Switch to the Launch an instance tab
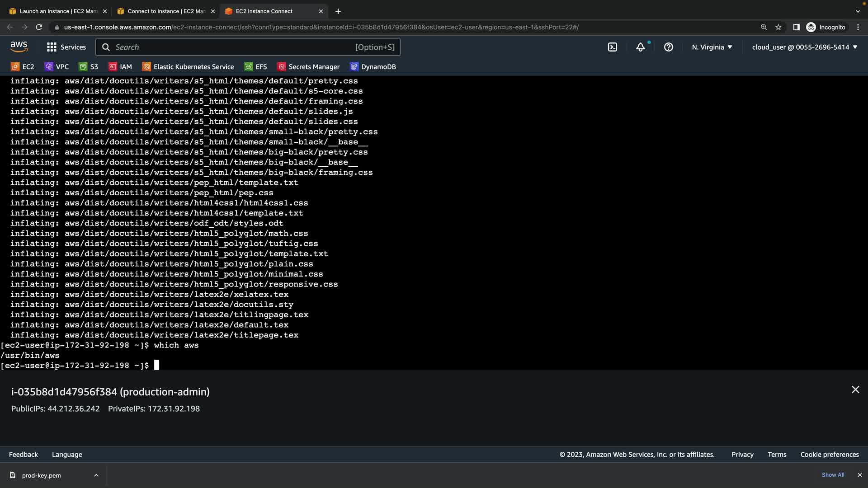868x488 pixels. 54,11
